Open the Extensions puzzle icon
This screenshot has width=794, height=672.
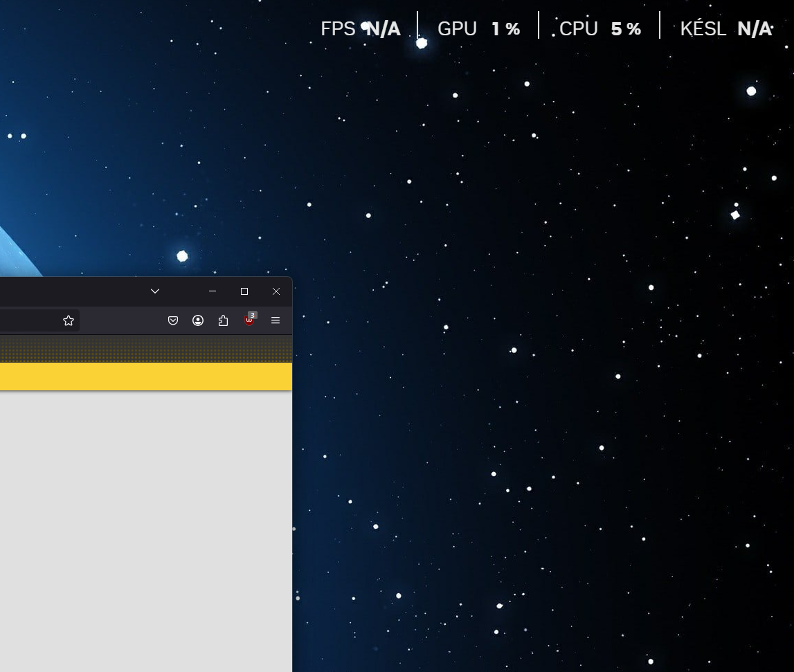224,320
